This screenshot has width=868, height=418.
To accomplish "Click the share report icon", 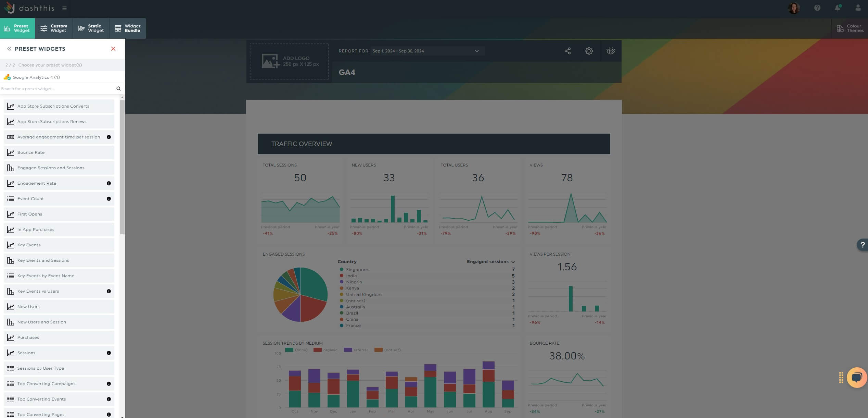I will pos(567,51).
